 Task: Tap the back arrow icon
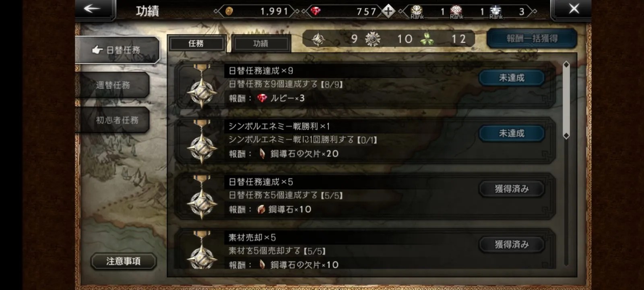point(92,9)
